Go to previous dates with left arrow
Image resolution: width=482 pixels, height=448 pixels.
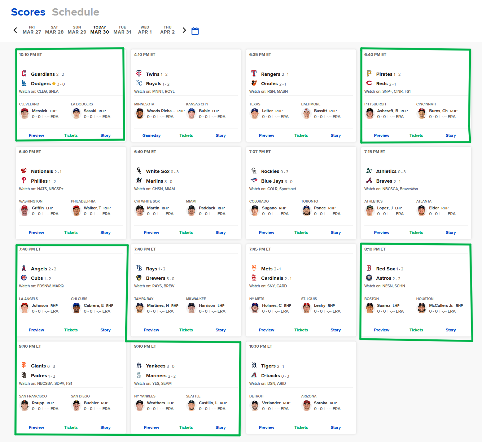pos(15,30)
